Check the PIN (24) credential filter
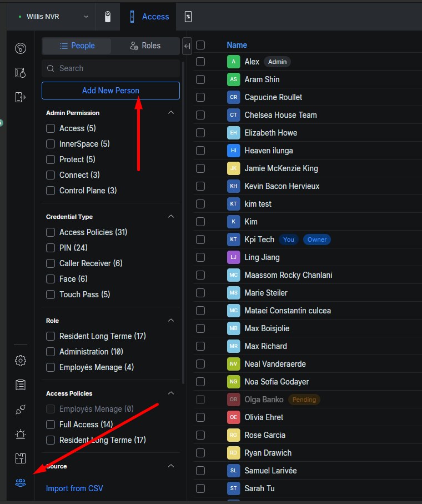 (51, 248)
